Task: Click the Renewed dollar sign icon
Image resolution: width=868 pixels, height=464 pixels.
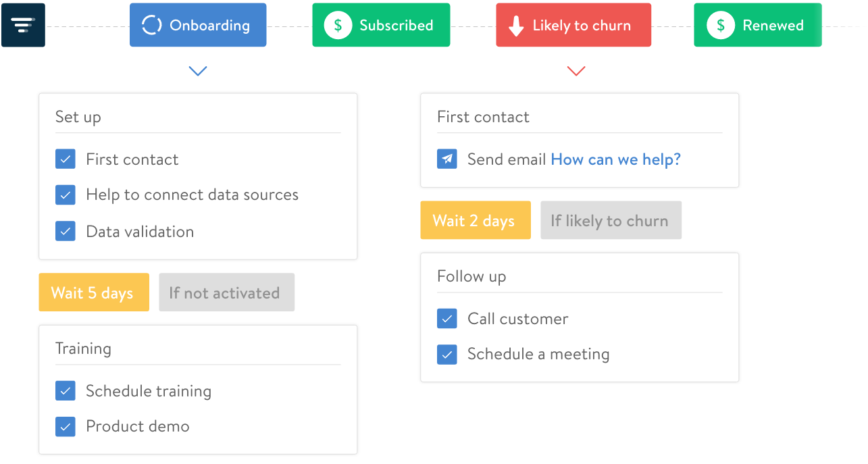Action: click(x=721, y=25)
